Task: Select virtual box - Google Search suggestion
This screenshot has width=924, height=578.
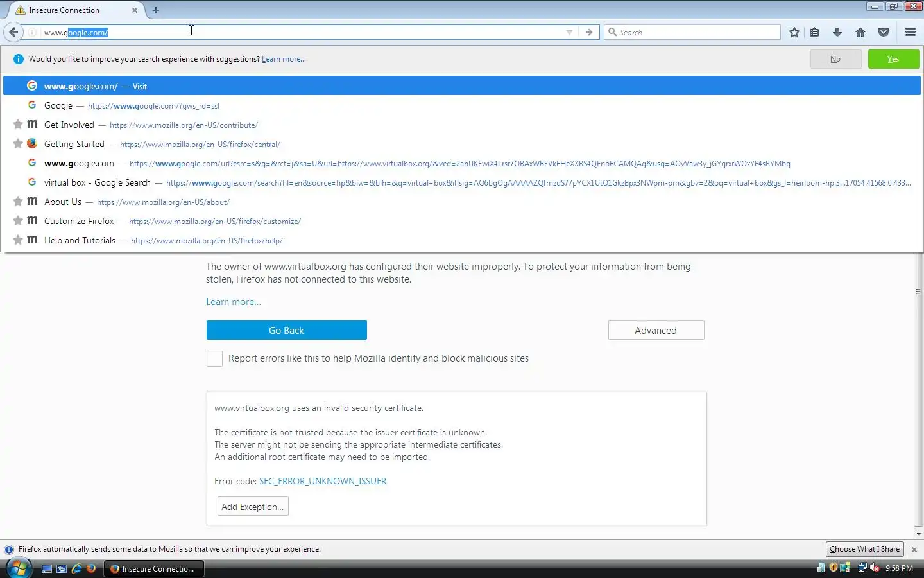Action: pos(462,182)
